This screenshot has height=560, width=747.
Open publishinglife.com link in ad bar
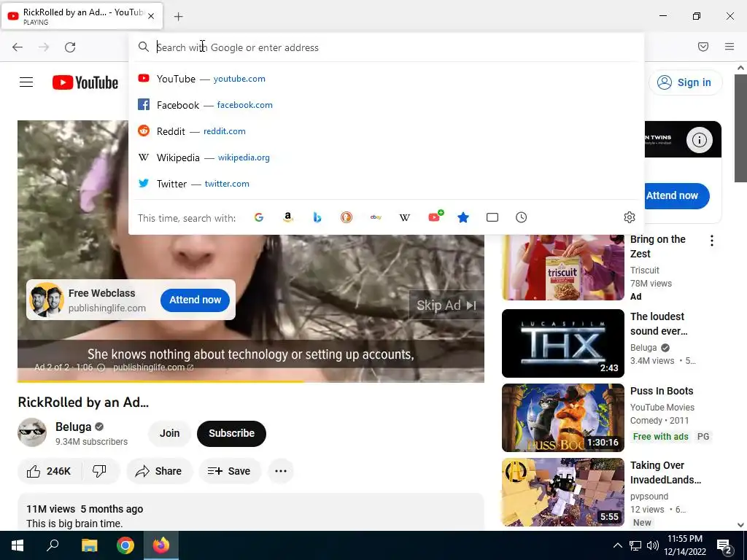click(x=153, y=367)
